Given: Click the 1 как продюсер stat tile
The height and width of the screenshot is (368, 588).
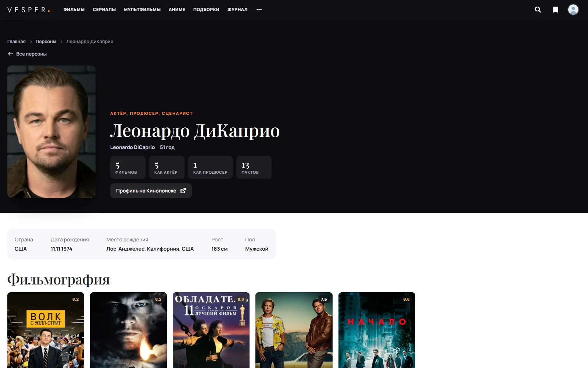Looking at the screenshot, I should [210, 167].
